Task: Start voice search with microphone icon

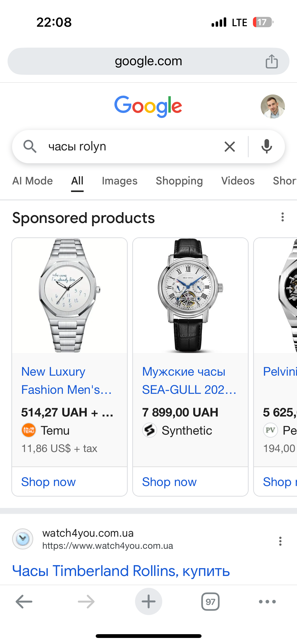Action: point(267,146)
